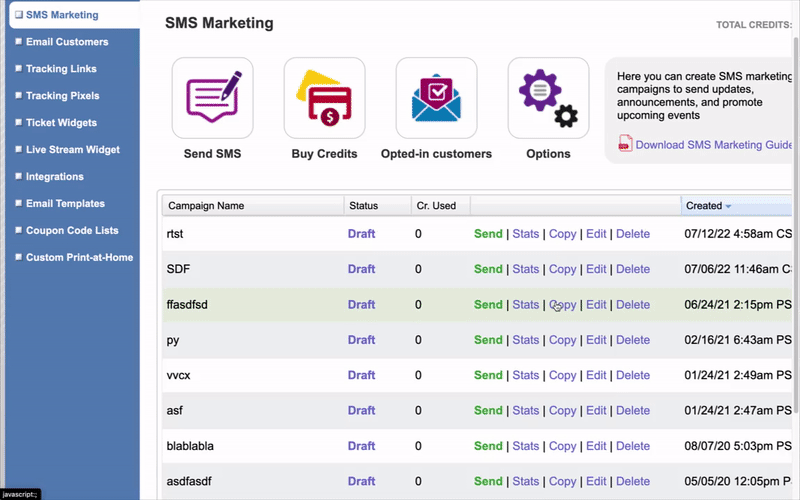This screenshot has height=500, width=800.
Task: Send the rtst campaign
Action: (488, 234)
